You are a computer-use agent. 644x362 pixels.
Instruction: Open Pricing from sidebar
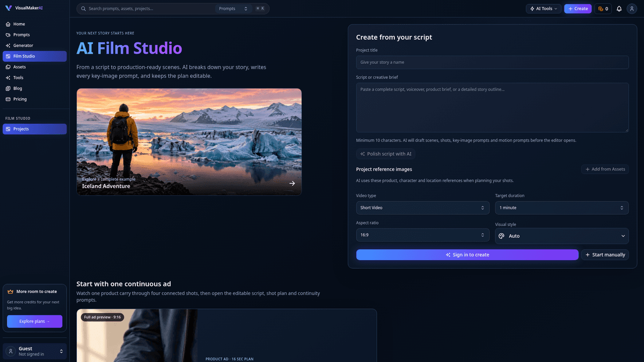[35, 99]
